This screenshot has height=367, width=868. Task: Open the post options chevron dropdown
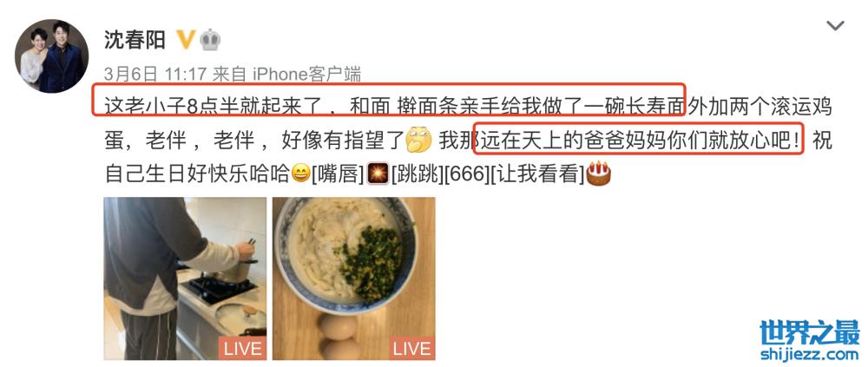pos(835,25)
